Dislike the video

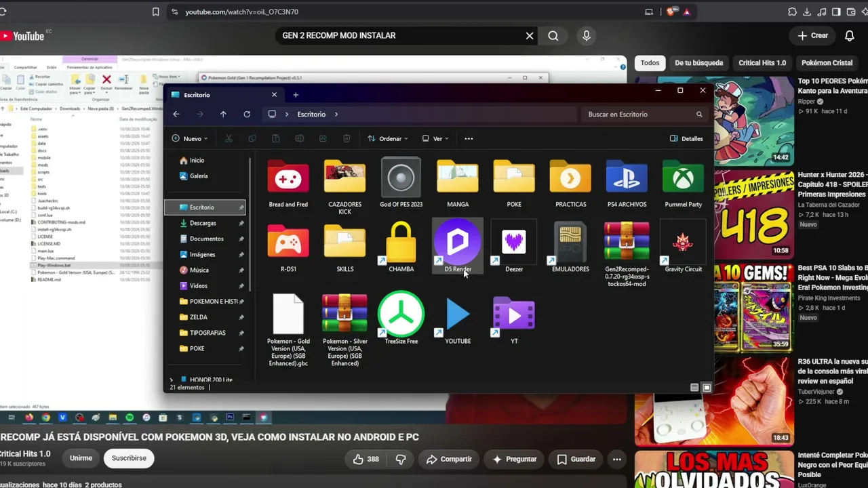(x=401, y=459)
